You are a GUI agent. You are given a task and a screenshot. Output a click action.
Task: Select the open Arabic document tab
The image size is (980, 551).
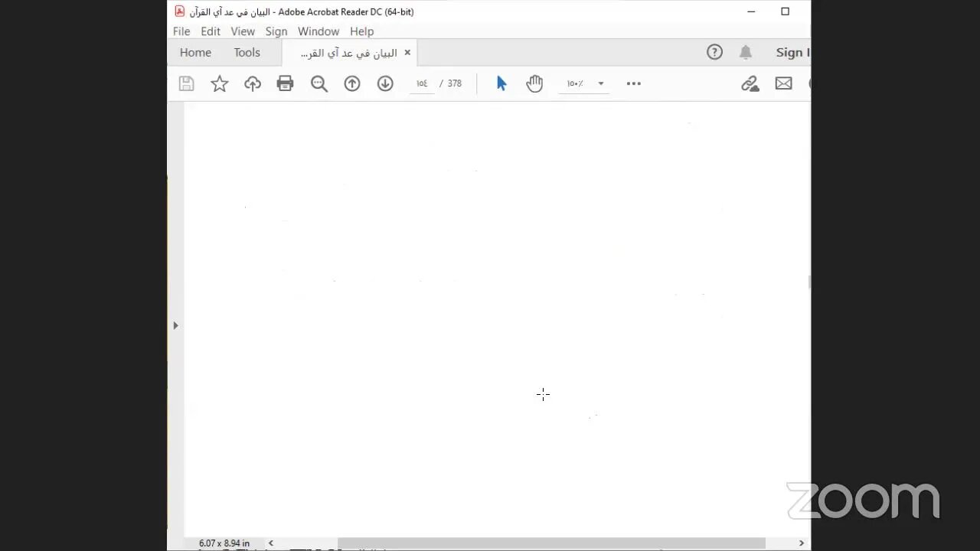tap(349, 53)
